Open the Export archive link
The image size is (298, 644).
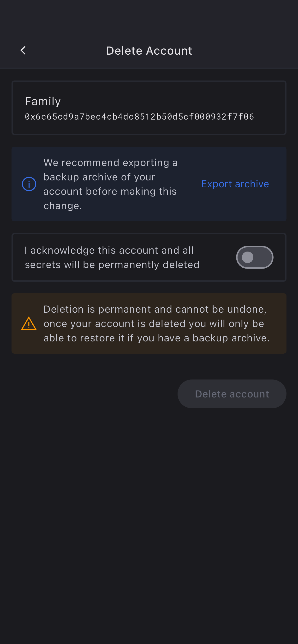(235, 184)
